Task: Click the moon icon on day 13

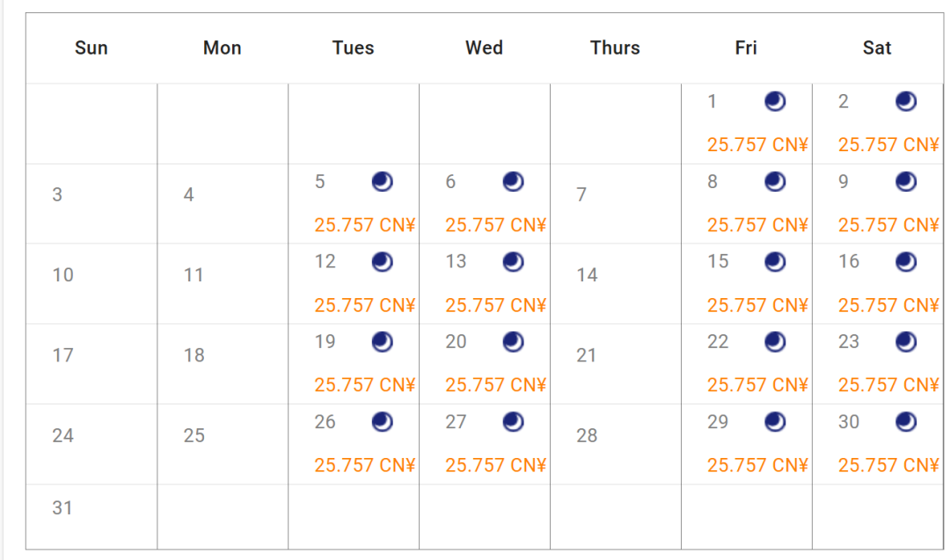Action: click(x=513, y=262)
